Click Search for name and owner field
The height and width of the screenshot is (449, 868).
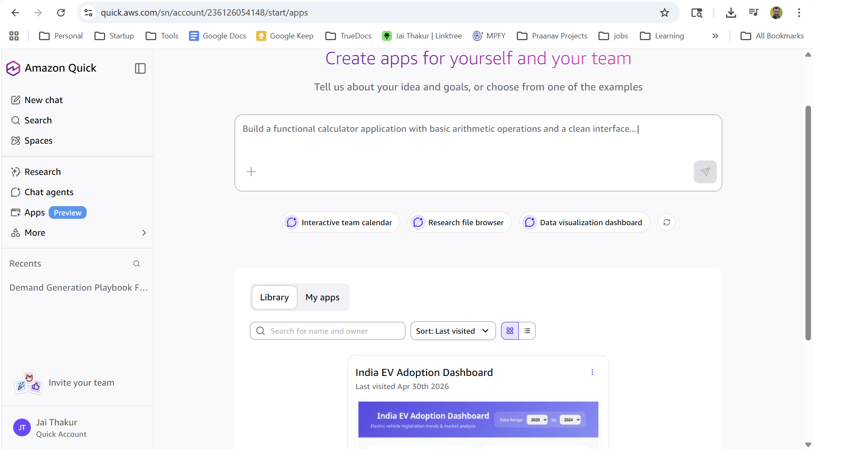[x=327, y=331]
